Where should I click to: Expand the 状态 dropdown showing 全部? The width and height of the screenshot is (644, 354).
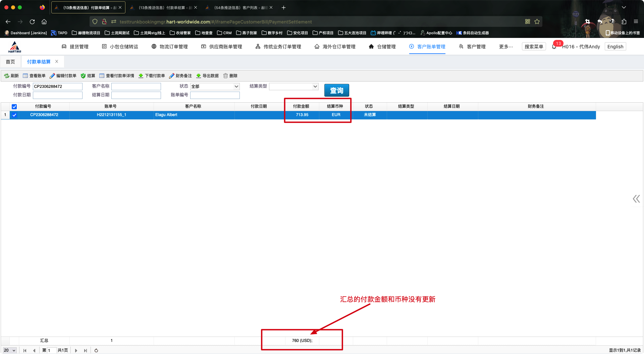[215, 87]
